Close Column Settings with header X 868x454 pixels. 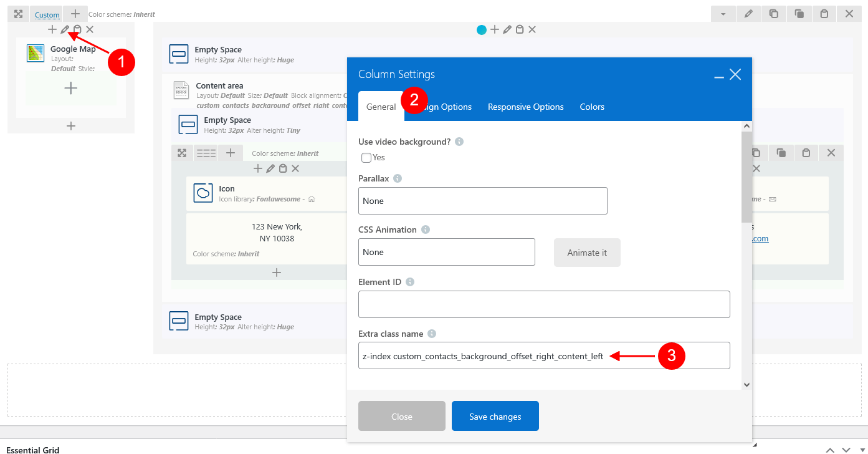point(735,74)
